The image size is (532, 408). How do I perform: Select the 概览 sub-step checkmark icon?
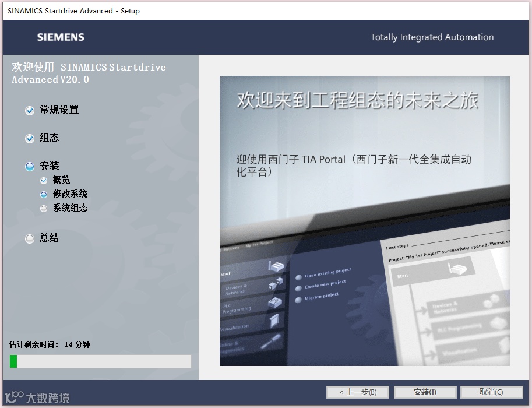tap(44, 180)
